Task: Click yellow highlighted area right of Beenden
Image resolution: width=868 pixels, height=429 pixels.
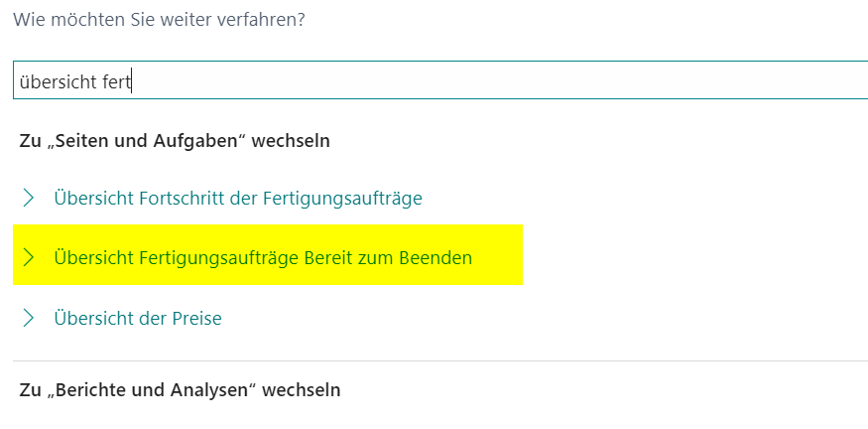Action: (x=497, y=255)
